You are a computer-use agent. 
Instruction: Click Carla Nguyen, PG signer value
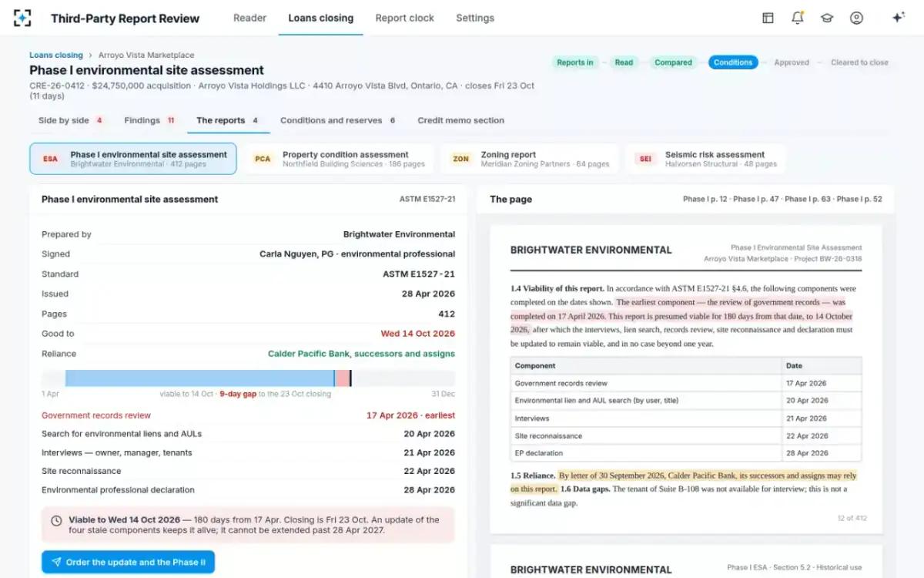(357, 254)
